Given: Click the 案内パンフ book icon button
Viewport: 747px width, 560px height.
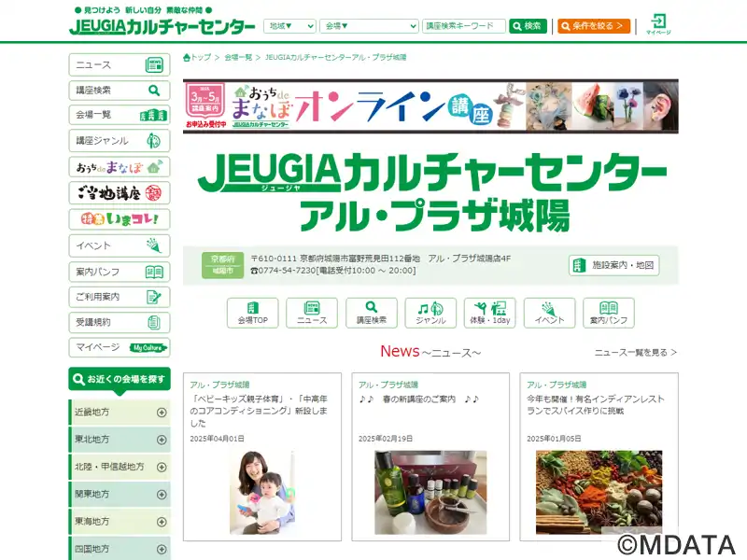Looking at the screenshot, I should coord(609,313).
